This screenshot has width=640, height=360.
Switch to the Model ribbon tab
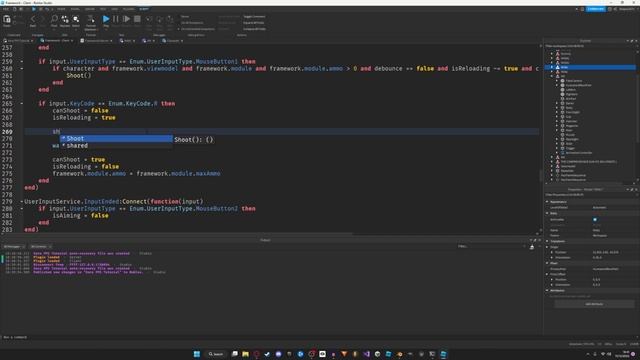75,9
